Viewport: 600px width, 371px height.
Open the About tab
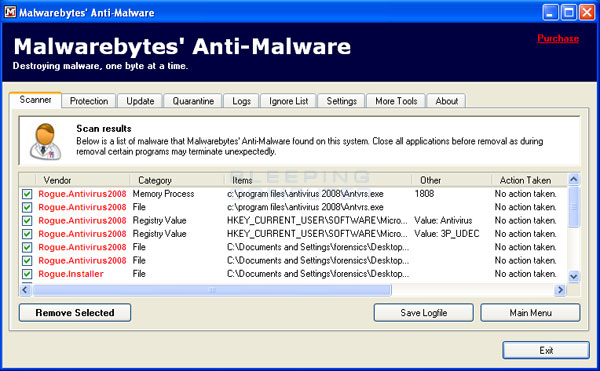tap(447, 101)
